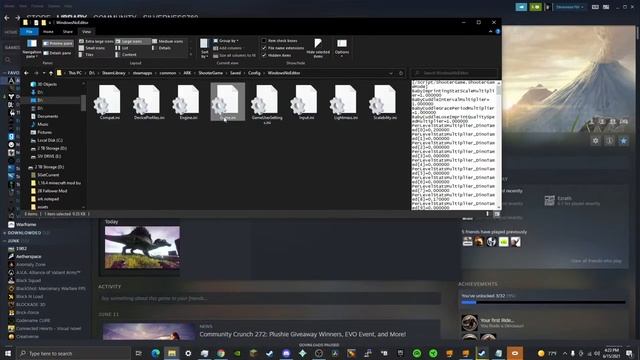Open the File ribbon tab

[29, 31]
